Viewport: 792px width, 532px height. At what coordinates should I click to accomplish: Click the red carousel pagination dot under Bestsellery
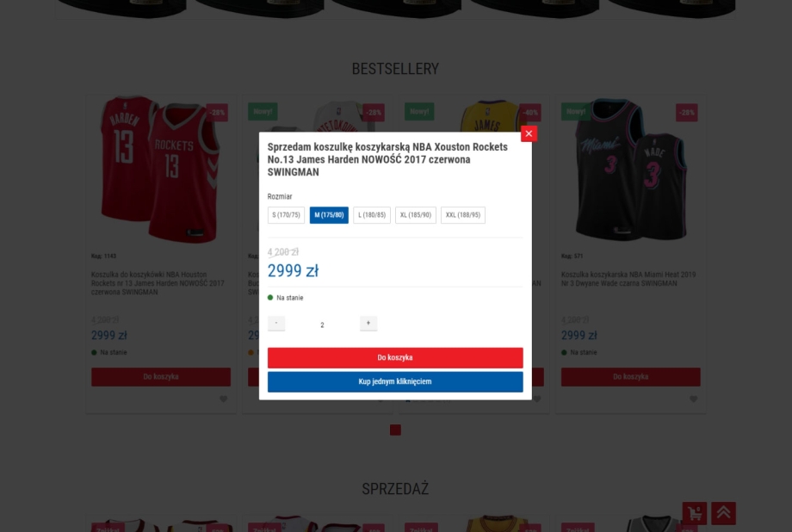click(x=395, y=430)
